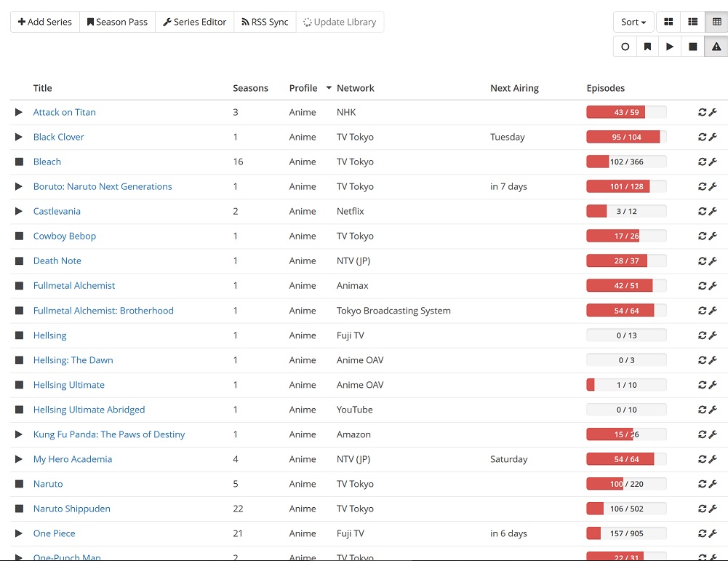
Task: Filter by continuing series (play icon)
Action: pyautogui.click(x=670, y=47)
